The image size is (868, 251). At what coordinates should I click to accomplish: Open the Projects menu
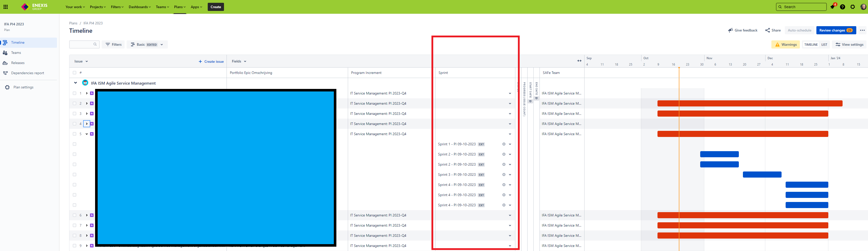point(98,7)
